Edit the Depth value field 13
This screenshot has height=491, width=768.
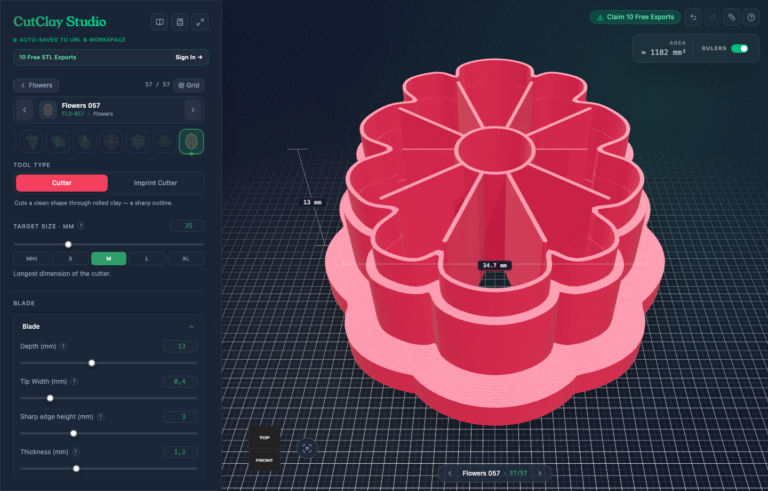coord(180,346)
